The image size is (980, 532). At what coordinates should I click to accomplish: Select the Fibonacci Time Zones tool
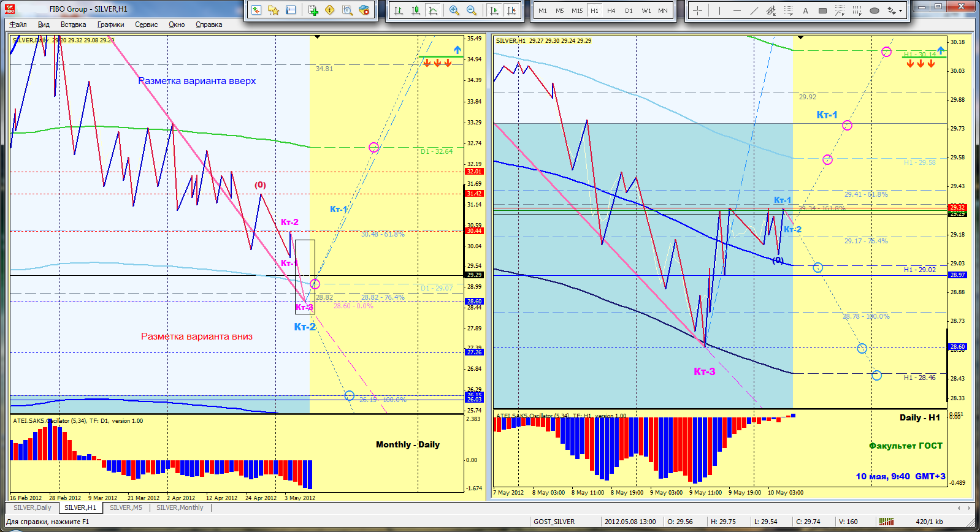pos(857,10)
